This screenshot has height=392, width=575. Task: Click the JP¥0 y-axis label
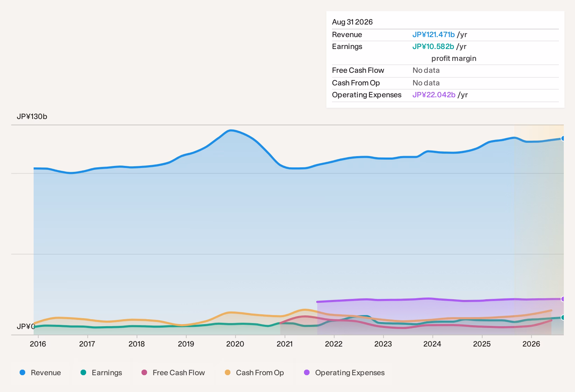point(26,327)
